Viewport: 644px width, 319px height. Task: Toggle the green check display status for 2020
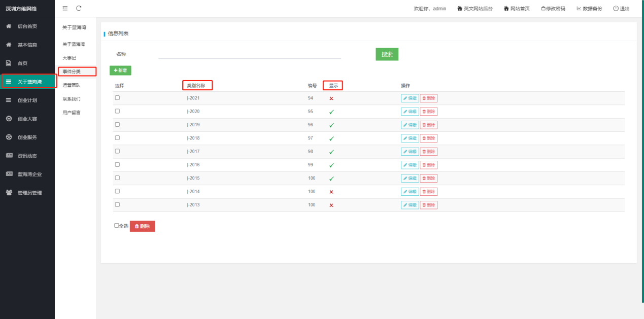(x=331, y=112)
